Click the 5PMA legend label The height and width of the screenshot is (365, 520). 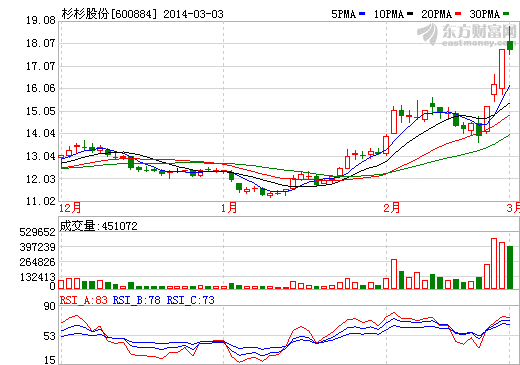point(344,14)
